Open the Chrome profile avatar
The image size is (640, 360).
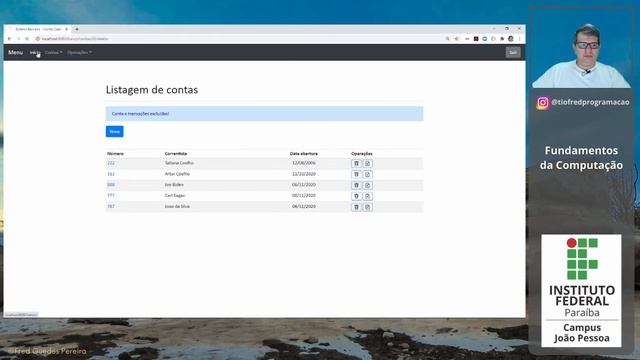click(511, 39)
